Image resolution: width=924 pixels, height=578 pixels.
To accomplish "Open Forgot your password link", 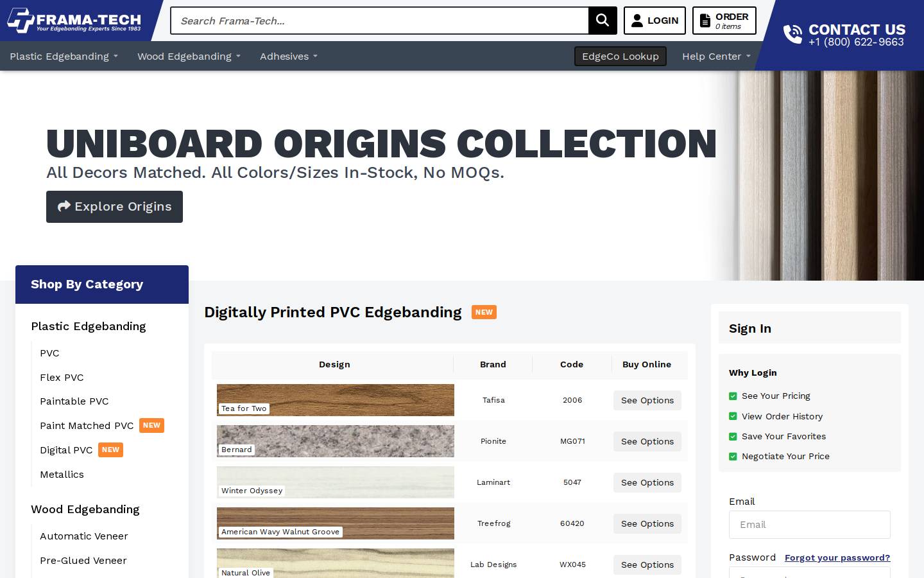I will pos(837,557).
